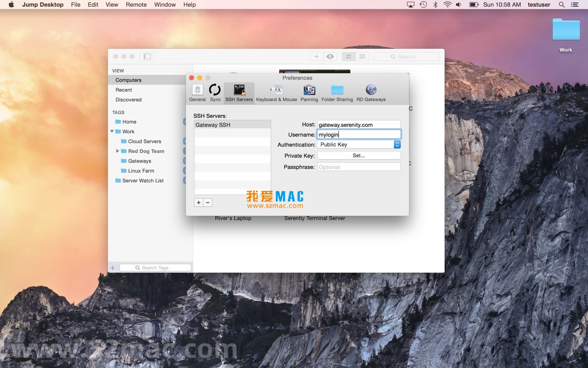The width and height of the screenshot is (588, 368).
Task: Click the add SSH server plus button
Action: pos(198,203)
